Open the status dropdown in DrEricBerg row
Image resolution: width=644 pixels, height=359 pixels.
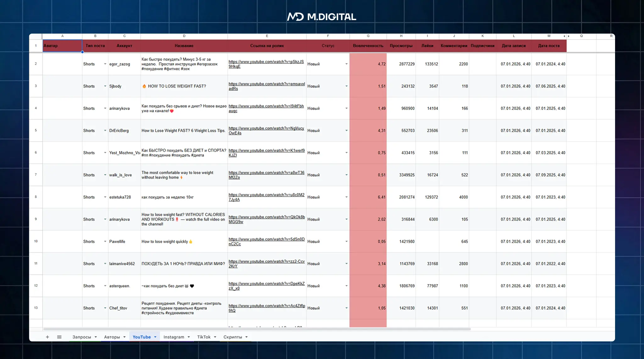[x=346, y=131]
